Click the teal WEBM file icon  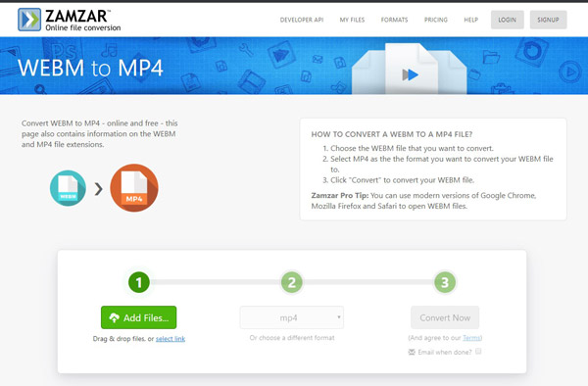(x=68, y=188)
